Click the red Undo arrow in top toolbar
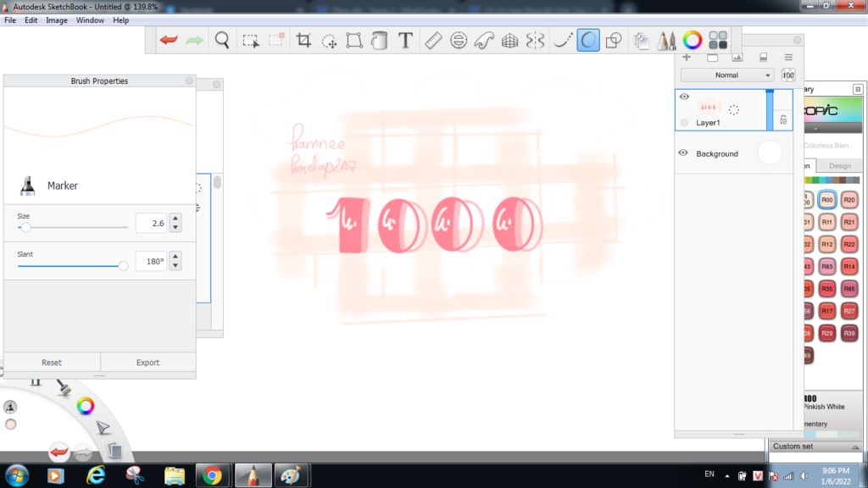The image size is (868, 488). (169, 41)
